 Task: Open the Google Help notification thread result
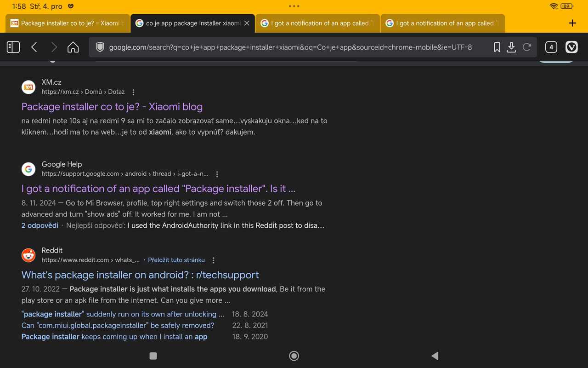tap(158, 189)
